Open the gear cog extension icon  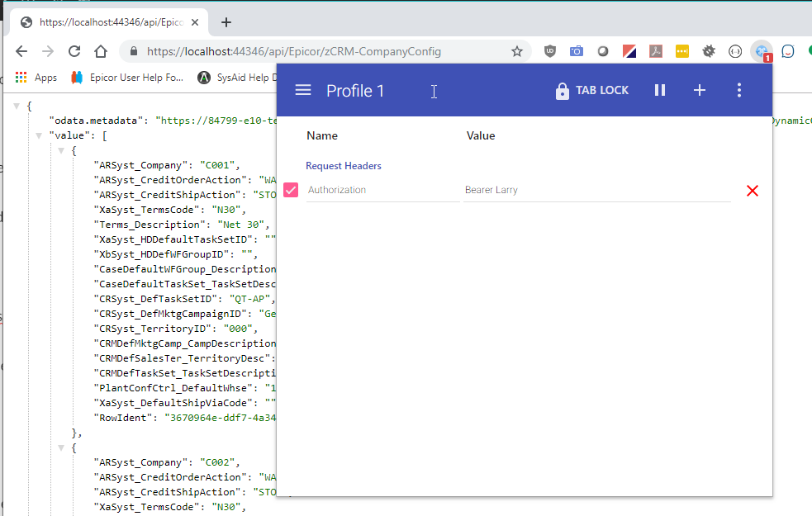pos(709,51)
